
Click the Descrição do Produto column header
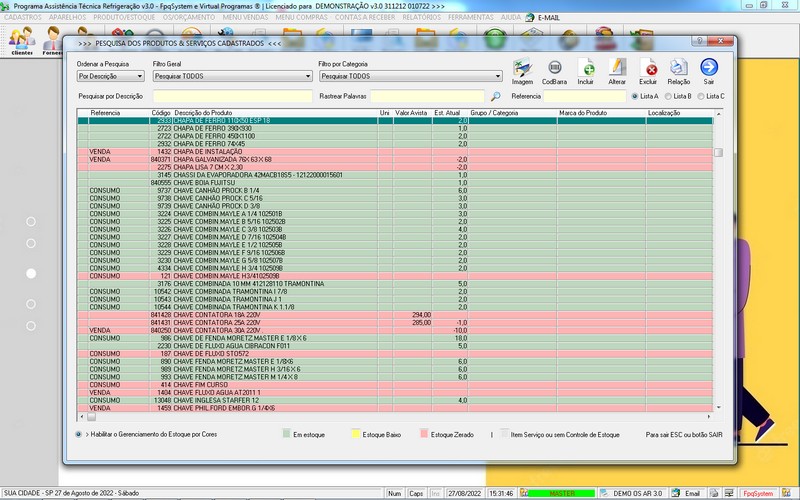tap(204, 113)
